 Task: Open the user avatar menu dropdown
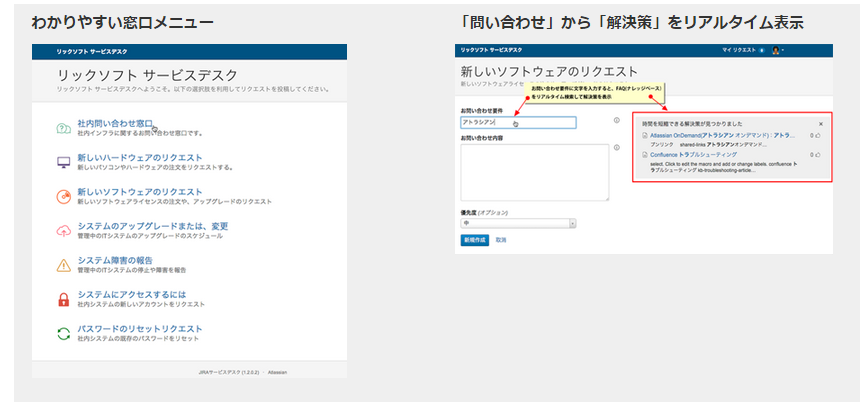(x=777, y=49)
